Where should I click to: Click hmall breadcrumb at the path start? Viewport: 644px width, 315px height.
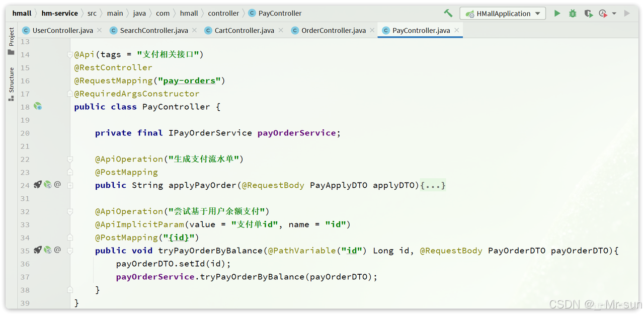pos(22,13)
